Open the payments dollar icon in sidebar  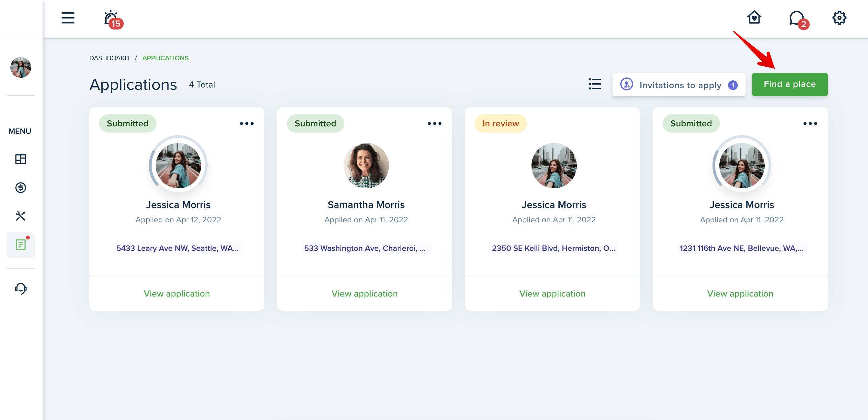point(20,187)
